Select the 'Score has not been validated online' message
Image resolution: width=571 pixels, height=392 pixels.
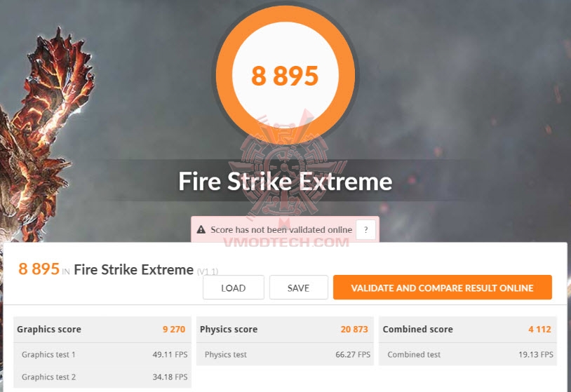281,229
